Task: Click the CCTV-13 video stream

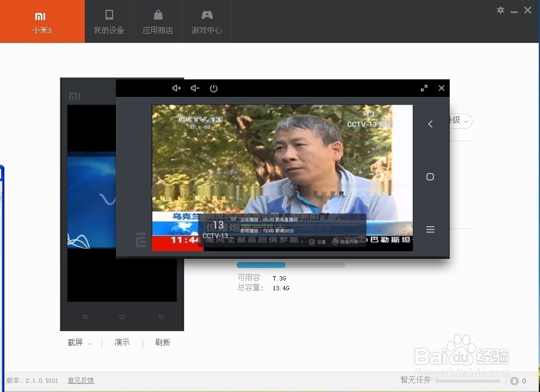Action: pyautogui.click(x=282, y=178)
